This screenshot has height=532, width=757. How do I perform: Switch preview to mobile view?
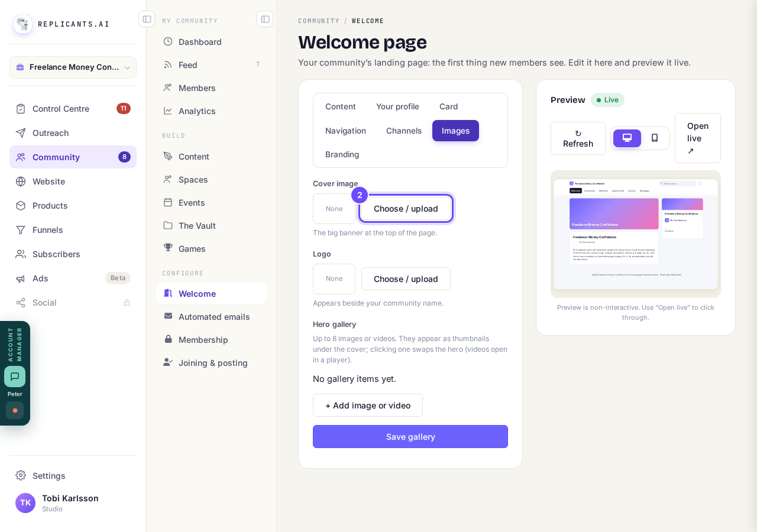(x=655, y=138)
